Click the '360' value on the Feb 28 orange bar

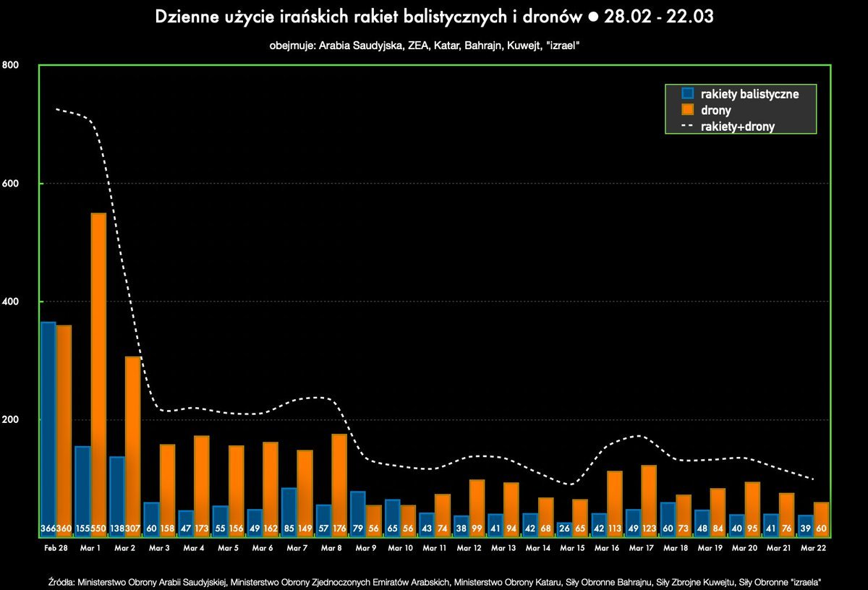[x=64, y=529]
